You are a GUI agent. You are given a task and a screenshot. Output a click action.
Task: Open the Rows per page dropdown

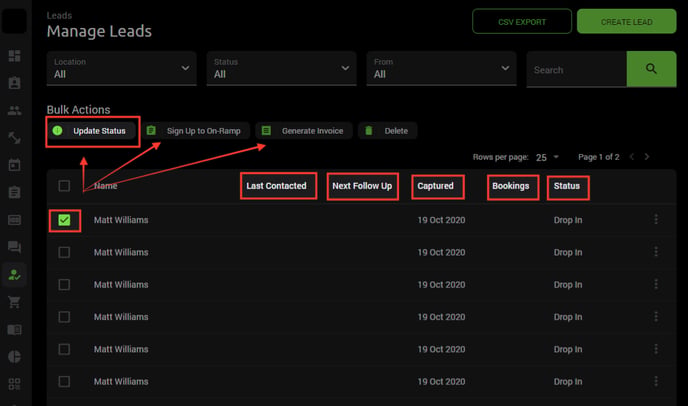547,157
